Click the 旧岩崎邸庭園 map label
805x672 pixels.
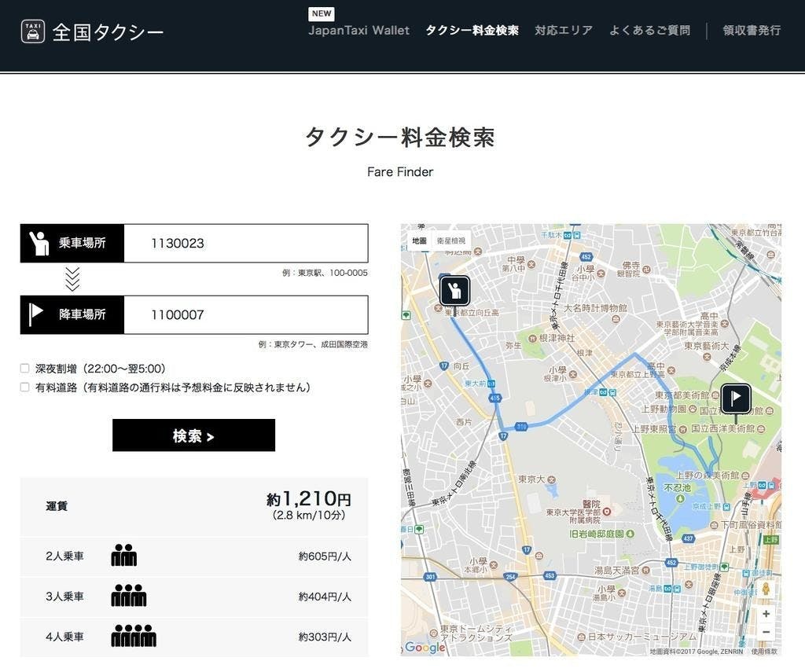[x=596, y=534]
